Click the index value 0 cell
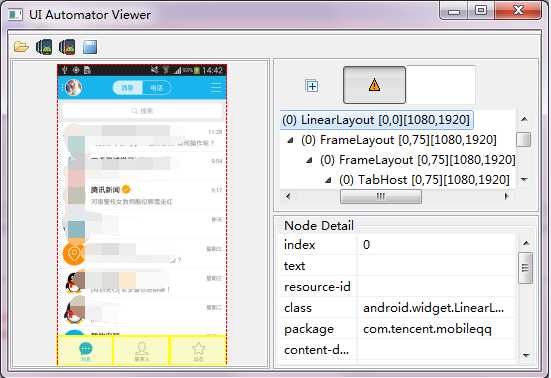Image resolution: width=551 pixels, height=378 pixels. click(x=436, y=245)
